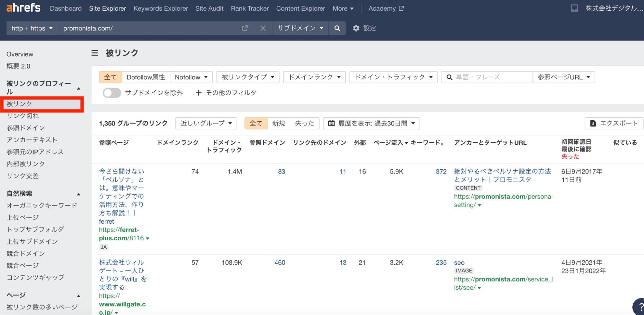Click the 単語・フレーズ search field
Image resolution: width=644 pixels, height=315 pixels.
pyautogui.click(x=487, y=77)
